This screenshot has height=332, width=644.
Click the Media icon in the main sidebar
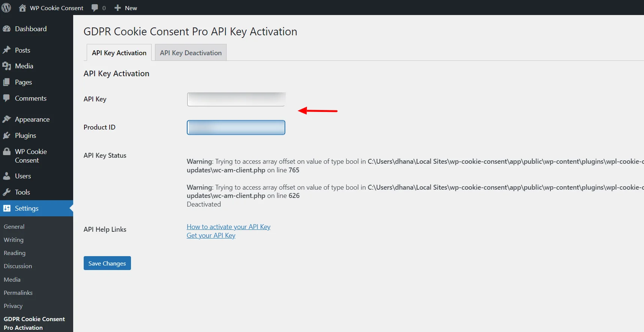tap(7, 66)
